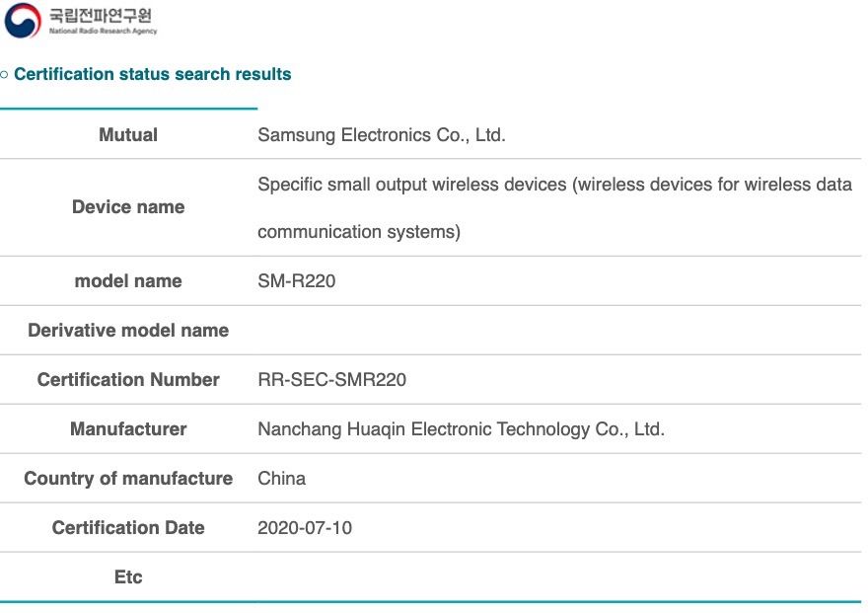Select the 2020-07-10 date value
Screen dimensions: 868x613
coord(305,527)
